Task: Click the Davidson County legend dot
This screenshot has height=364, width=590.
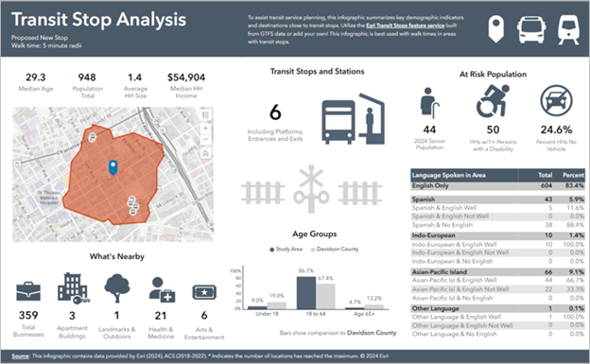Action: coord(313,250)
